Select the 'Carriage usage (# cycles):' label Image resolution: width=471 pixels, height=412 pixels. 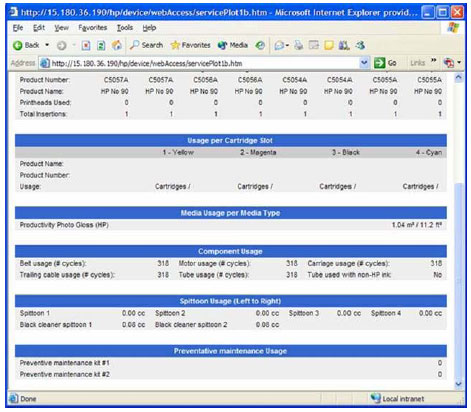pyautogui.click(x=348, y=263)
